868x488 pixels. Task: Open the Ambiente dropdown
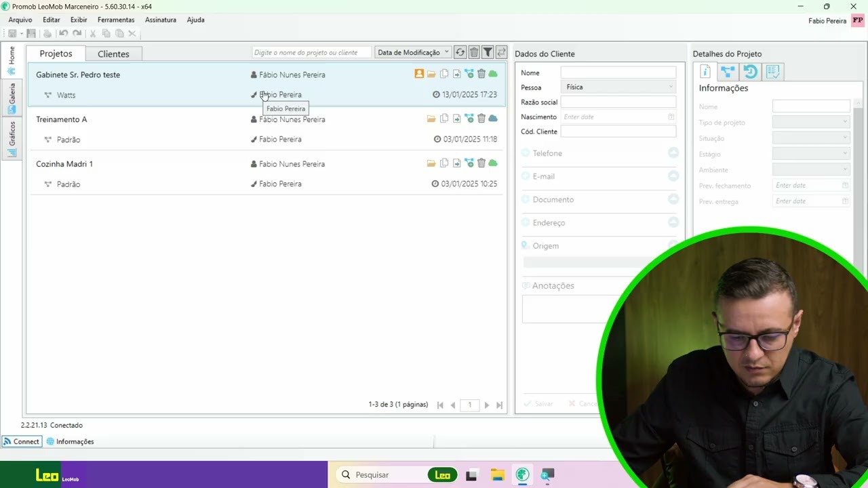tap(811, 169)
